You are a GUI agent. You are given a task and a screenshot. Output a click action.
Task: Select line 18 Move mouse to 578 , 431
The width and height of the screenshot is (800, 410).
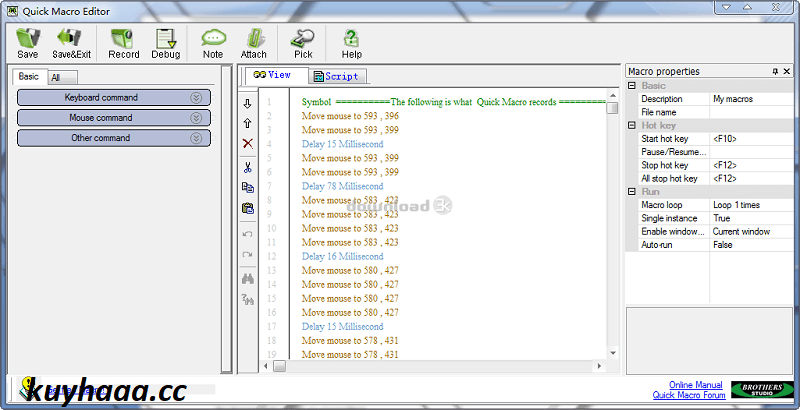[350, 341]
